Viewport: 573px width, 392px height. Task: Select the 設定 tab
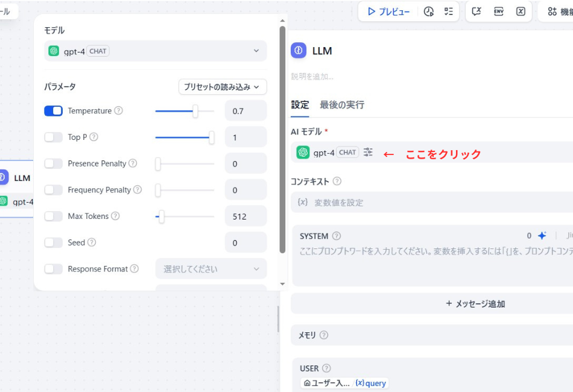(x=299, y=104)
